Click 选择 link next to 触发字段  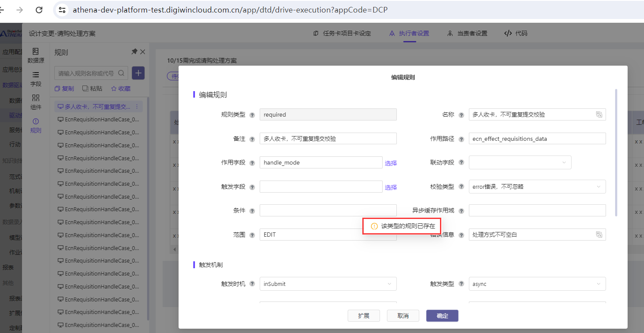pyautogui.click(x=391, y=187)
